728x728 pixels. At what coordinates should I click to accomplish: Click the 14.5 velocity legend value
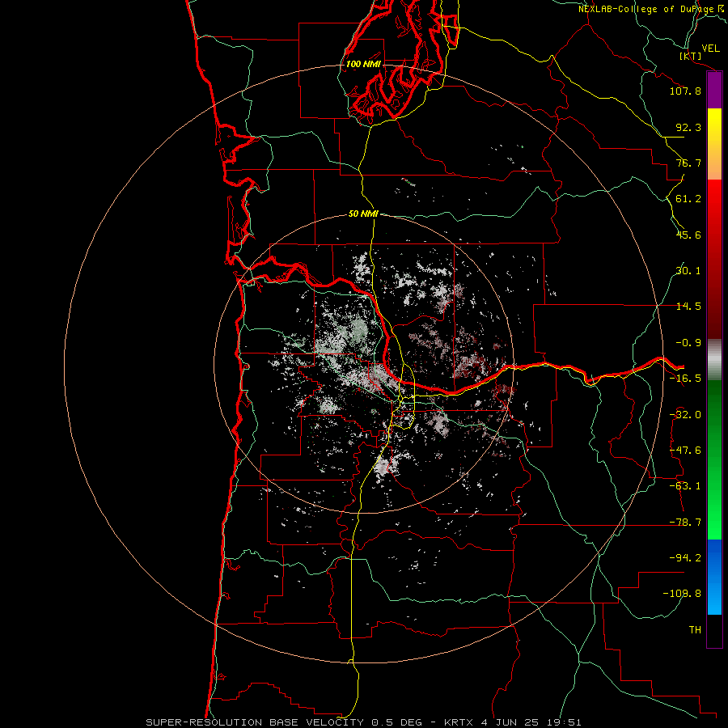click(x=688, y=307)
